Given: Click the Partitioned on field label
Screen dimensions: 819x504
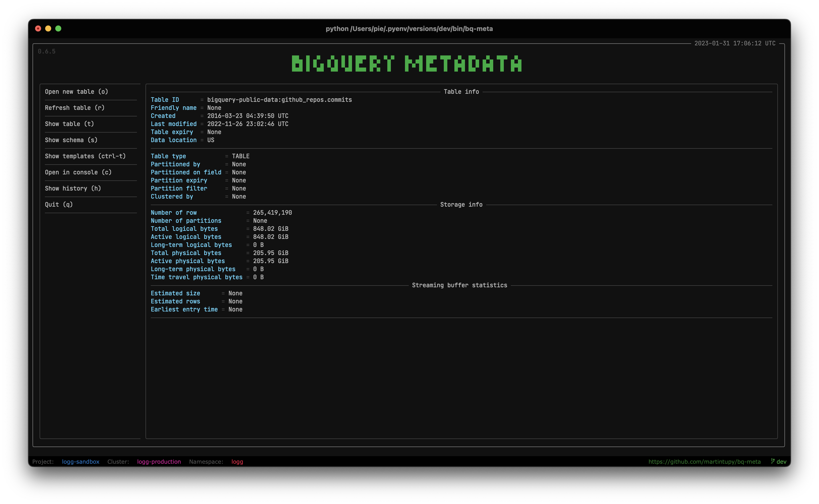Looking at the screenshot, I should (186, 172).
